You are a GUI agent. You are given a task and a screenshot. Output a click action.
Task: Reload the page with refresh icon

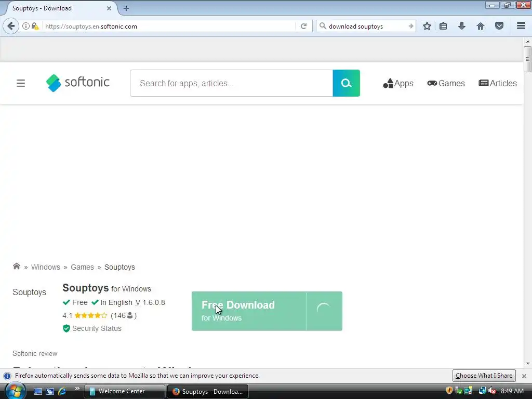(303, 26)
